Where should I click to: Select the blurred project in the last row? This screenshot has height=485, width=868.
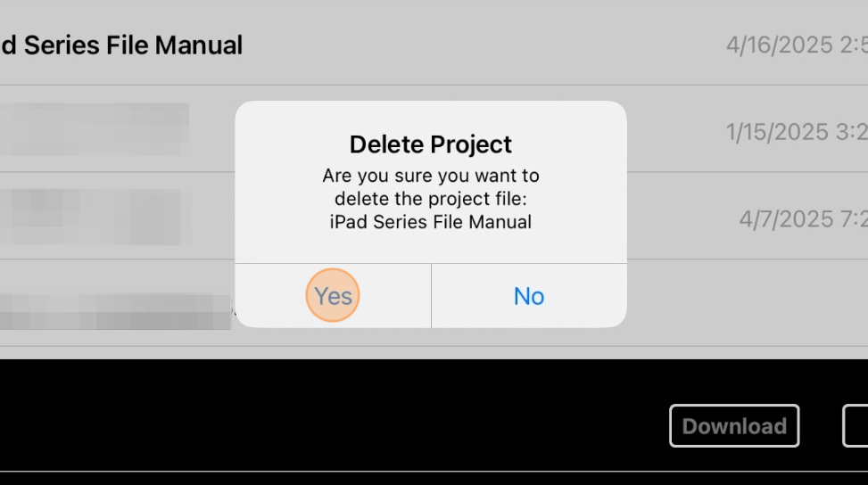tap(116, 310)
